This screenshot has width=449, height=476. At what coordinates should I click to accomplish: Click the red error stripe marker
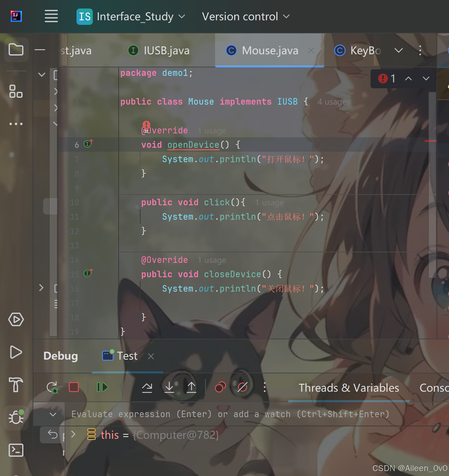coord(430,141)
